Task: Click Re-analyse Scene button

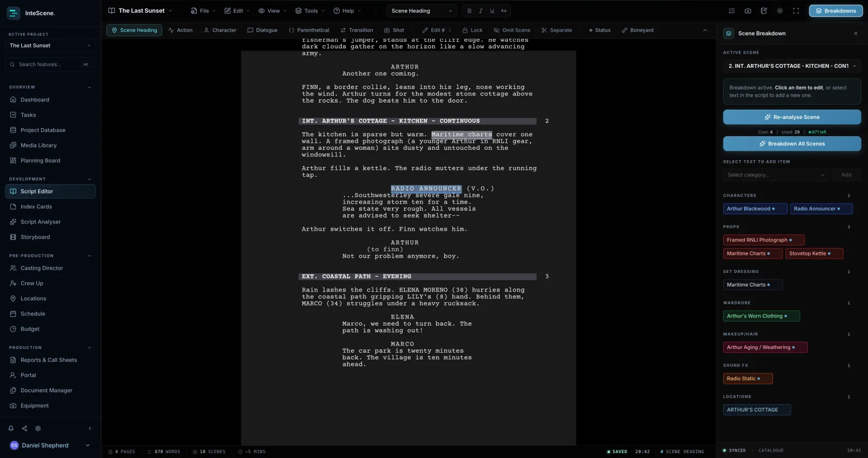Action: pyautogui.click(x=792, y=117)
